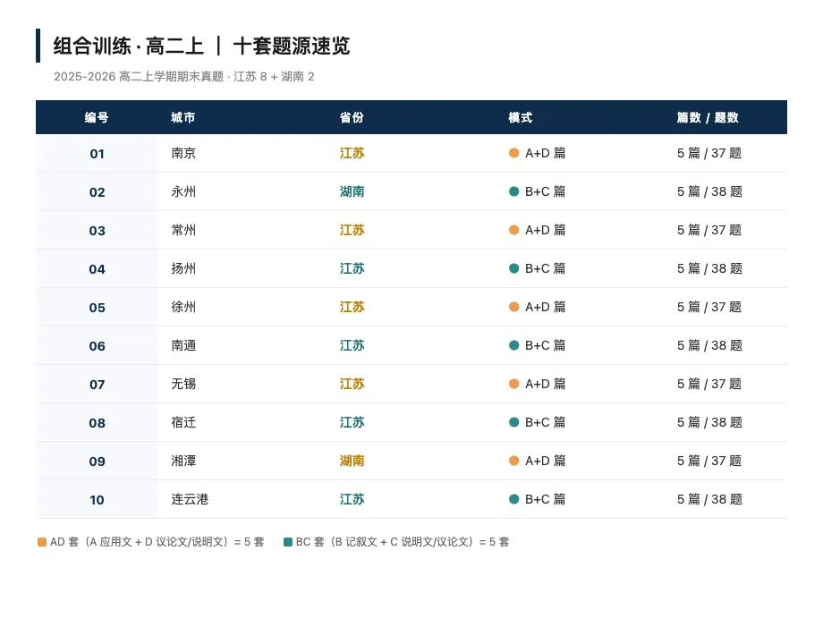The height and width of the screenshot is (644, 823).
Task: Click 5 篇 / 37 题 in the 南京 row
Action: (x=709, y=153)
